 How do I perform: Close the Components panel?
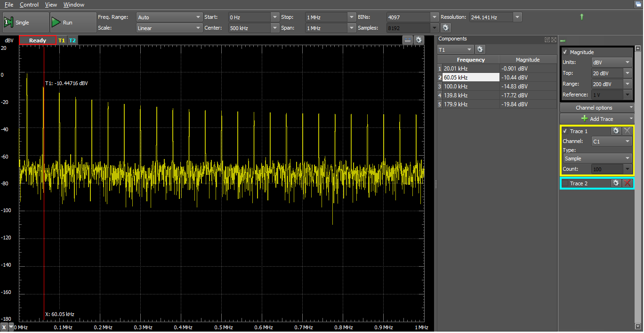[554, 40]
